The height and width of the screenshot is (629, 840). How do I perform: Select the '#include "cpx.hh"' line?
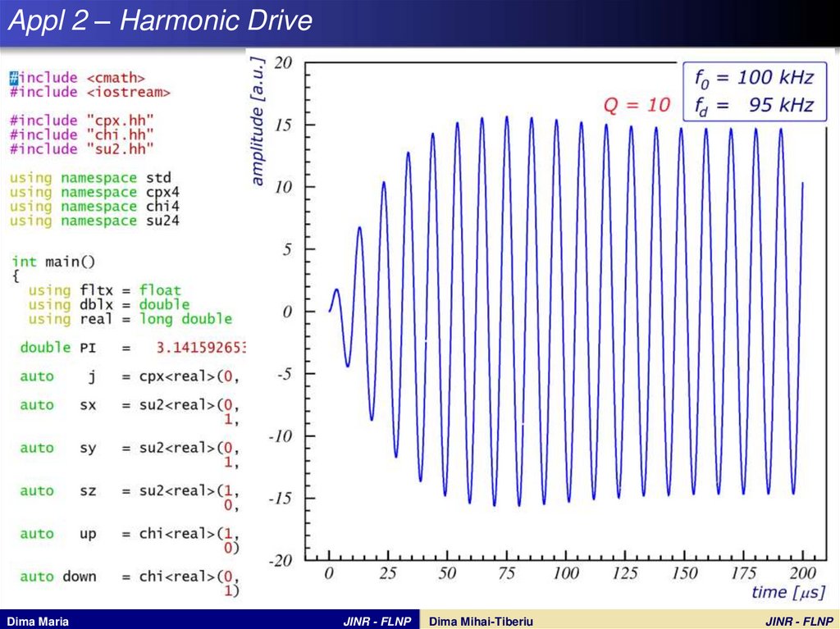[81, 120]
